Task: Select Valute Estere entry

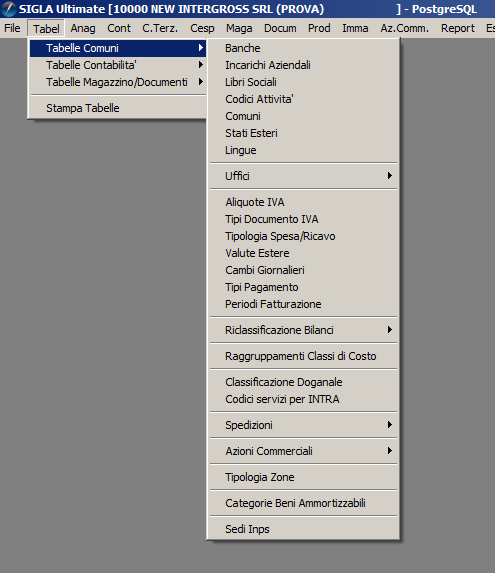Action: click(x=303, y=253)
